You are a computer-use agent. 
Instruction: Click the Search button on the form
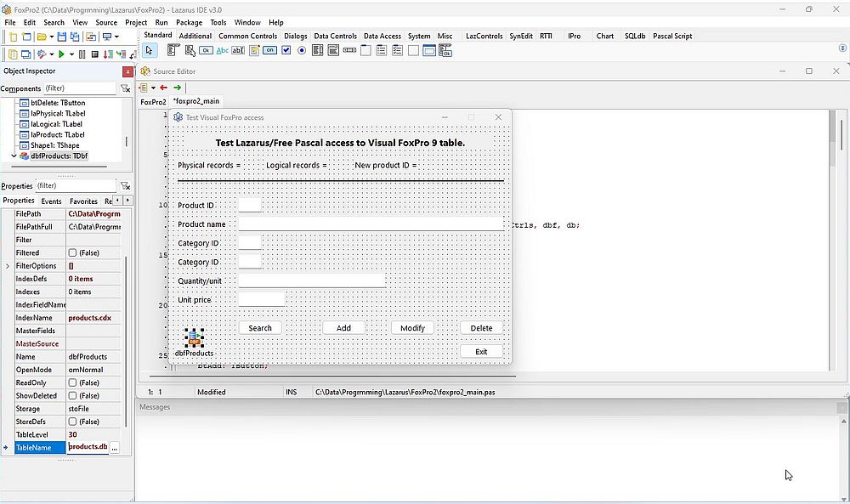point(260,328)
